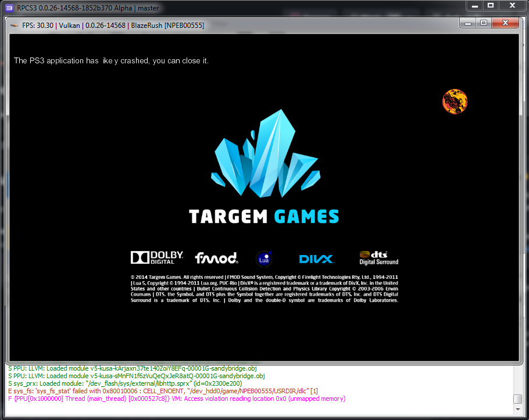Image resolution: width=529 pixels, height=420 pixels.
Task: Restore the BlazeRush game window
Action: (x=484, y=23)
